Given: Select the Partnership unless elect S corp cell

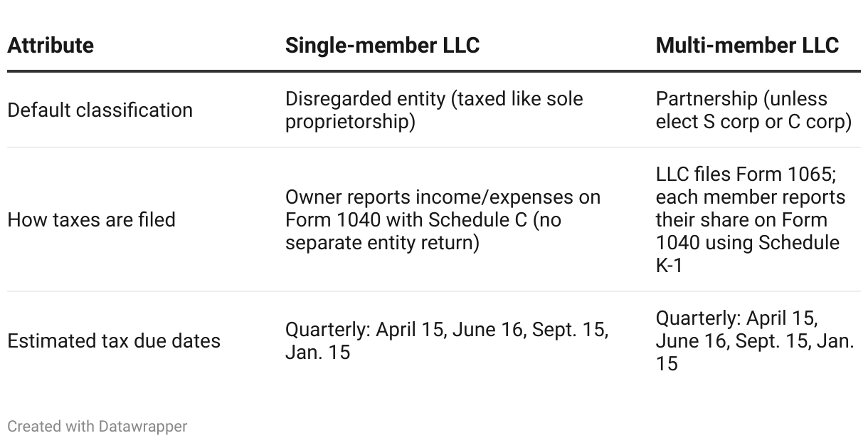Looking at the screenshot, I should [x=753, y=110].
